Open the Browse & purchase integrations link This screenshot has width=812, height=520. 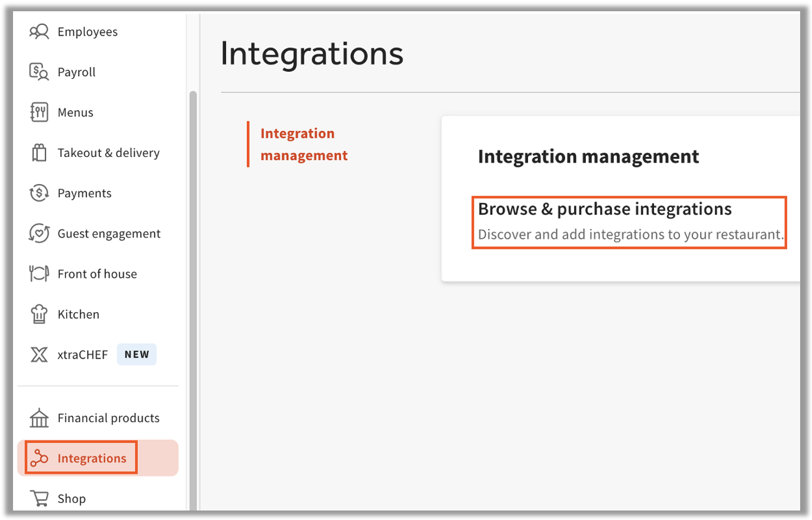click(x=604, y=209)
